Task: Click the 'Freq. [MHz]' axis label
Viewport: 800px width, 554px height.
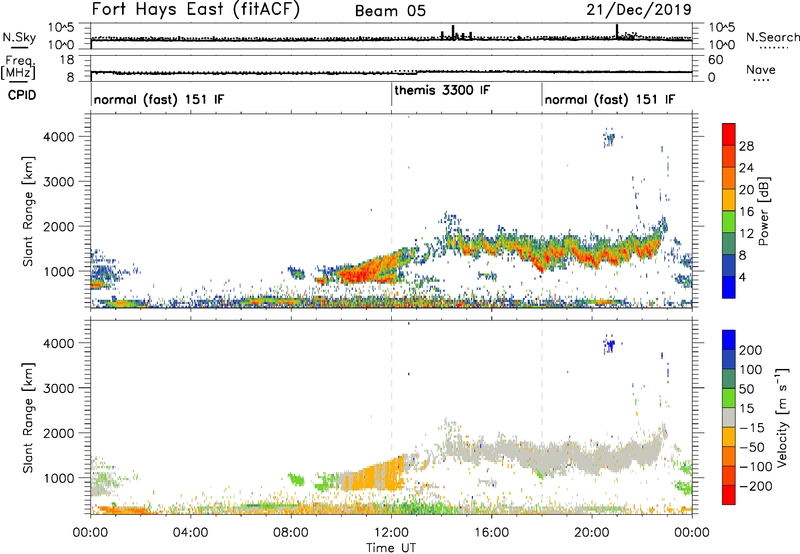Action: [x=18, y=67]
